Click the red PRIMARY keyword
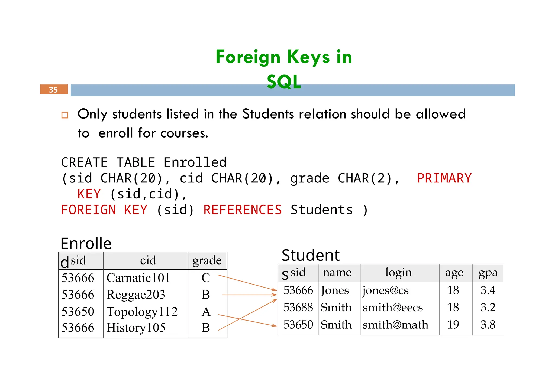This screenshot has height=392, width=555. click(444, 178)
